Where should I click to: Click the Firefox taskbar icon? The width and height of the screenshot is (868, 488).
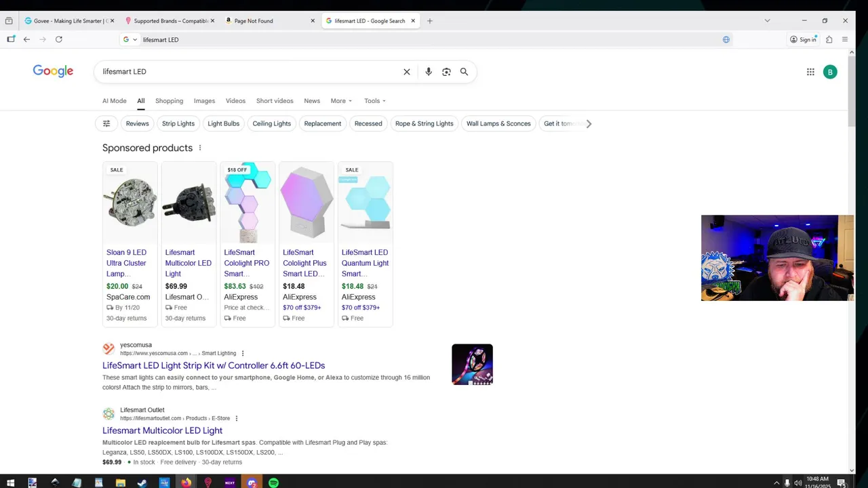pos(186,483)
